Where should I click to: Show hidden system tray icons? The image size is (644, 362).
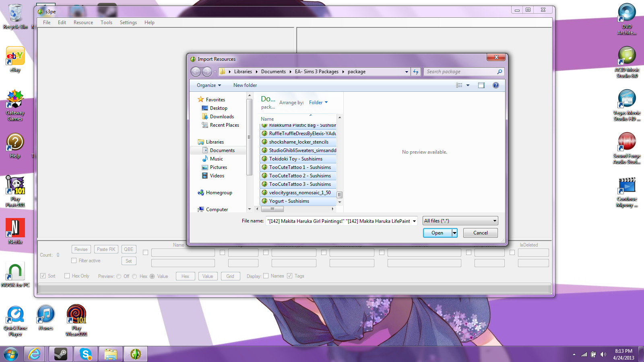pyautogui.click(x=574, y=354)
